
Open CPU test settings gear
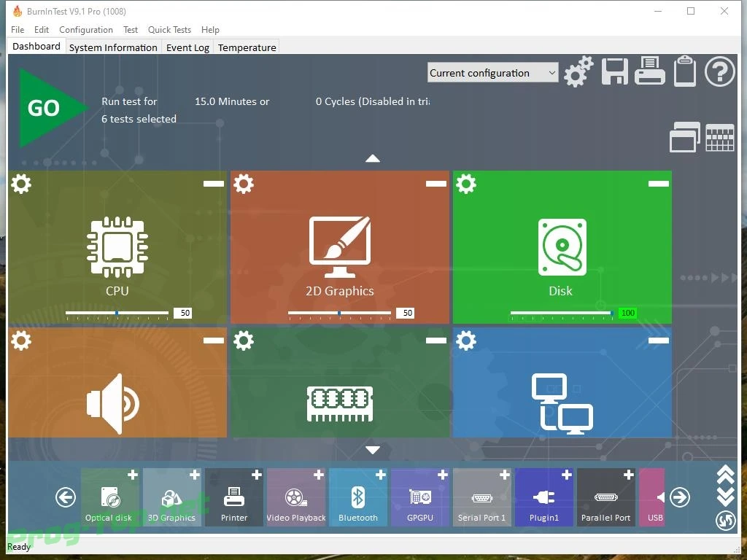point(21,183)
